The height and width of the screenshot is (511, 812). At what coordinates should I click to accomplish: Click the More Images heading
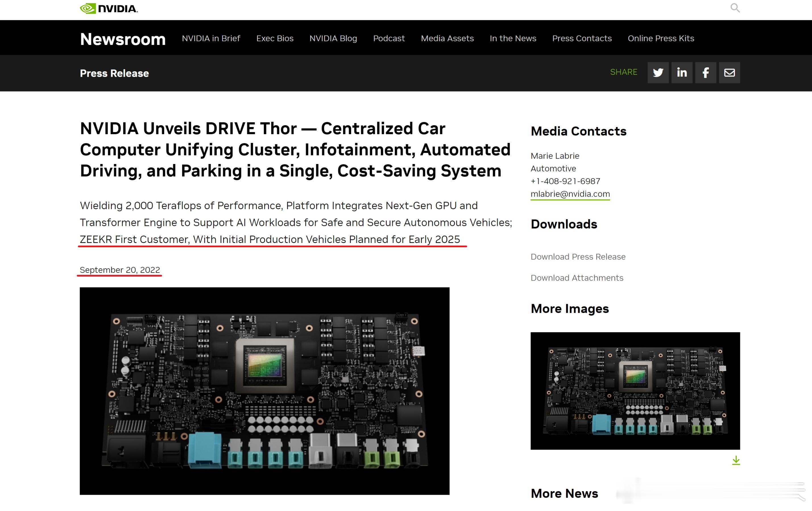(x=569, y=309)
